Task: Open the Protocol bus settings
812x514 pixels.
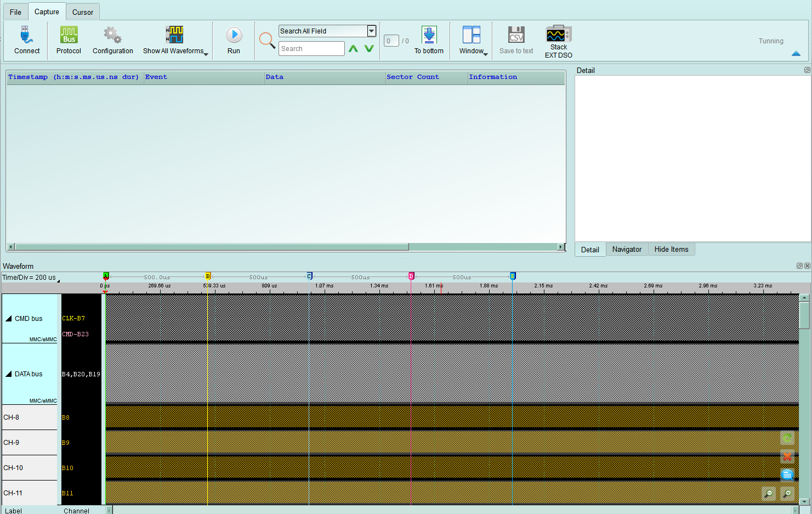Action: point(69,35)
